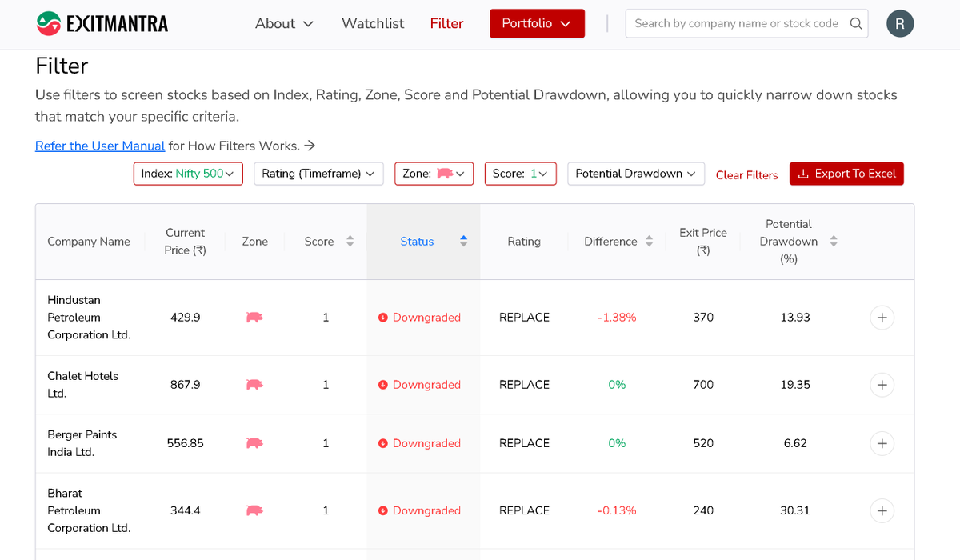Expand the About menu
This screenshot has height=560, width=960.
coord(284,23)
